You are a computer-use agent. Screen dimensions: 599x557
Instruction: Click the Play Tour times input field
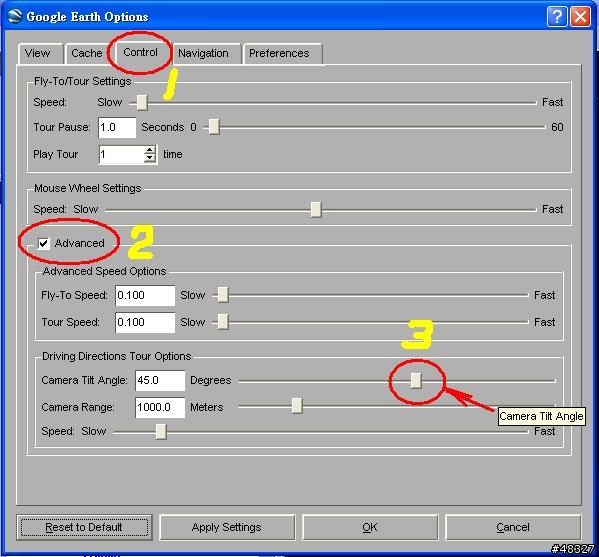(x=121, y=155)
